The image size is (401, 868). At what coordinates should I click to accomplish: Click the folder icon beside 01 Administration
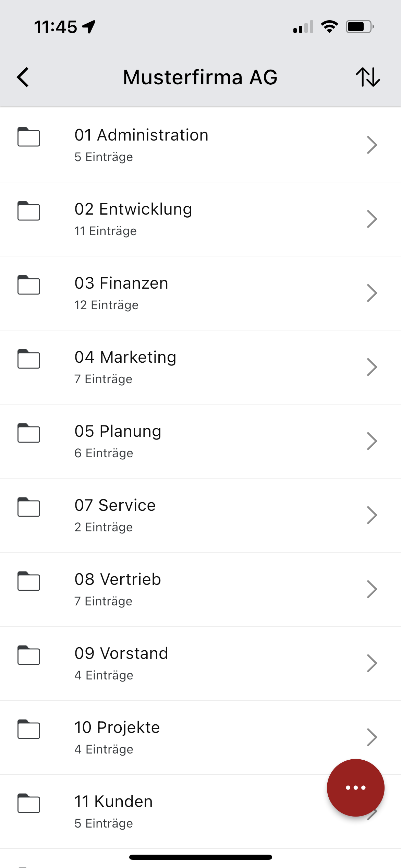[x=29, y=137]
